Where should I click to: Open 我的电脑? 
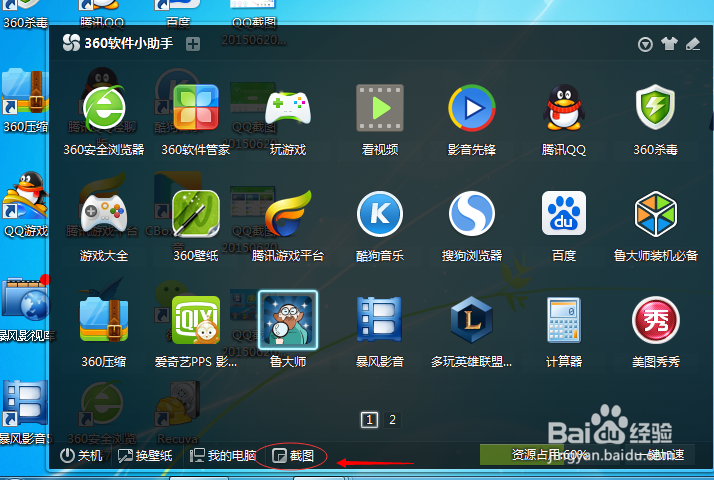pyautogui.click(x=223, y=455)
